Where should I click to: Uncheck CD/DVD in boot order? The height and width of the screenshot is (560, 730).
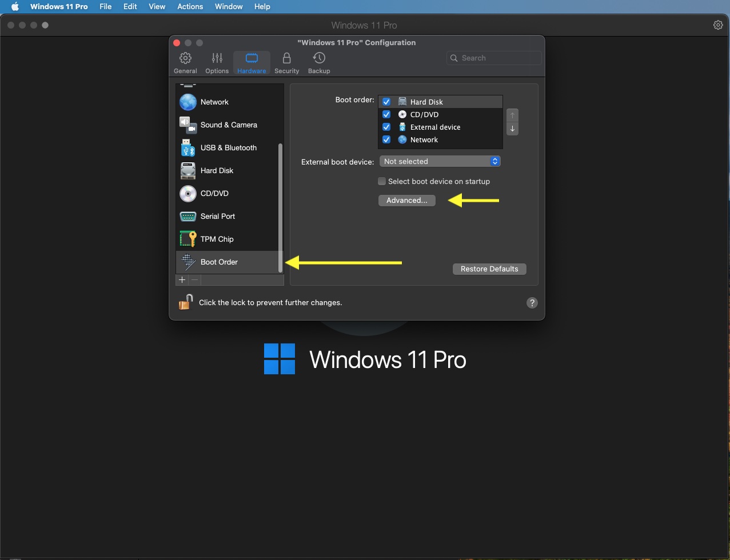386,114
